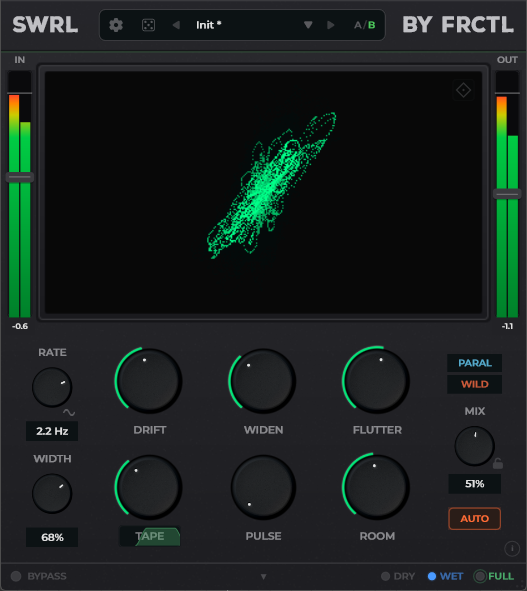The image size is (527, 591).
Task: Click the stereo vectorscope display
Action: pyautogui.click(x=264, y=192)
